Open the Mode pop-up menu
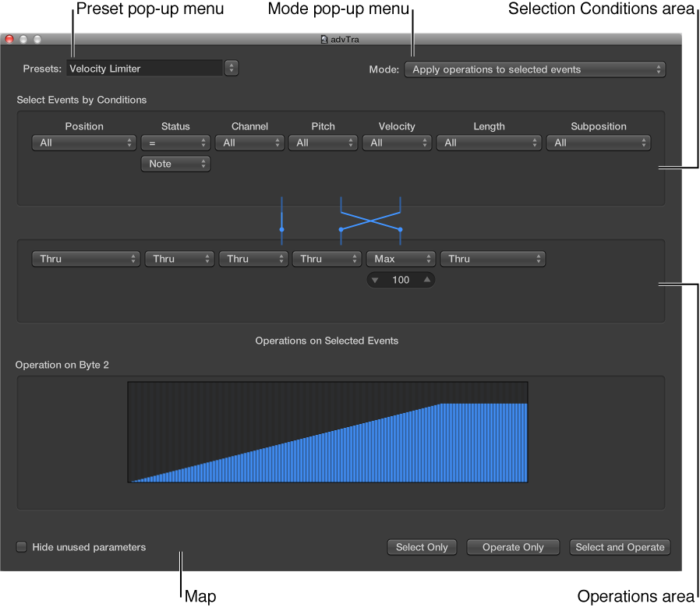Image resolution: width=700 pixels, height=611 pixels. tap(535, 69)
